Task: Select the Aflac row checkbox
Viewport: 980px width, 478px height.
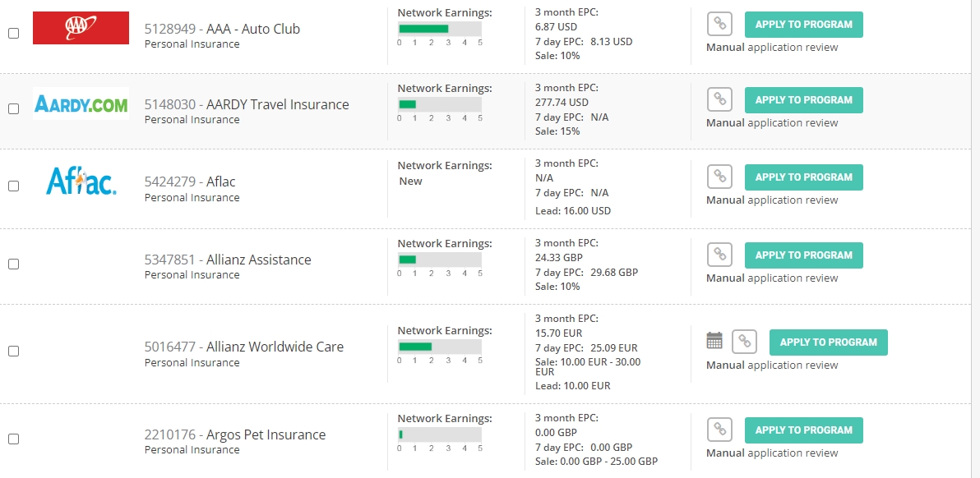Action: pos(13,186)
